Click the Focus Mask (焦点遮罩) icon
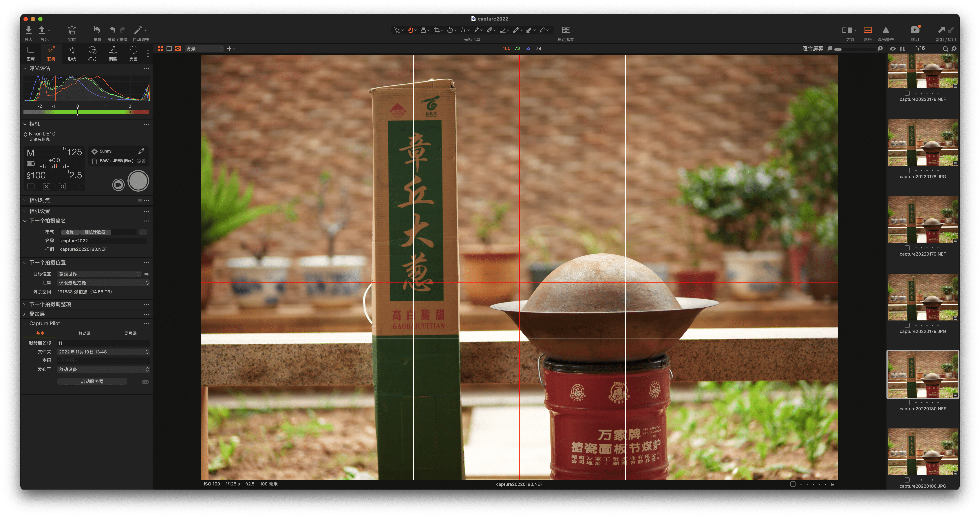 (x=566, y=30)
